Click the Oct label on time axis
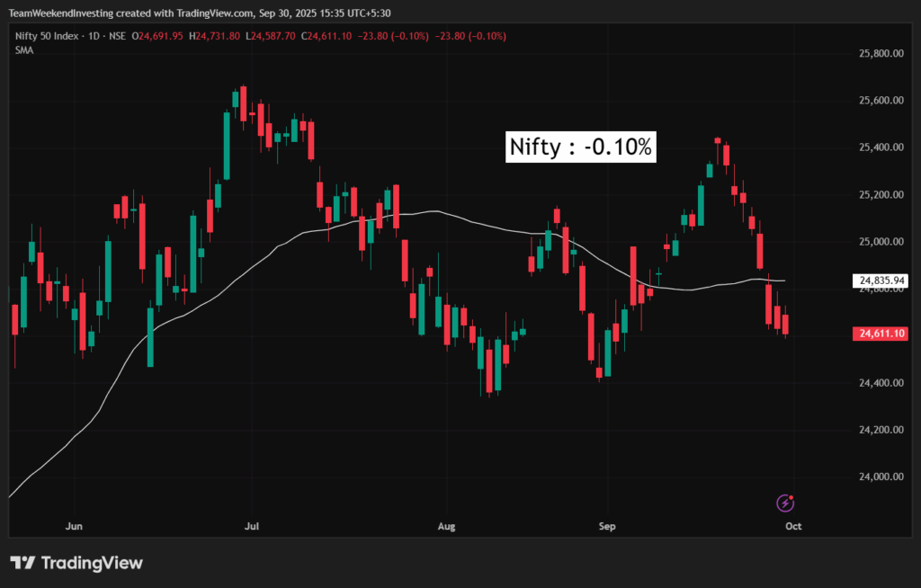 [x=792, y=525]
